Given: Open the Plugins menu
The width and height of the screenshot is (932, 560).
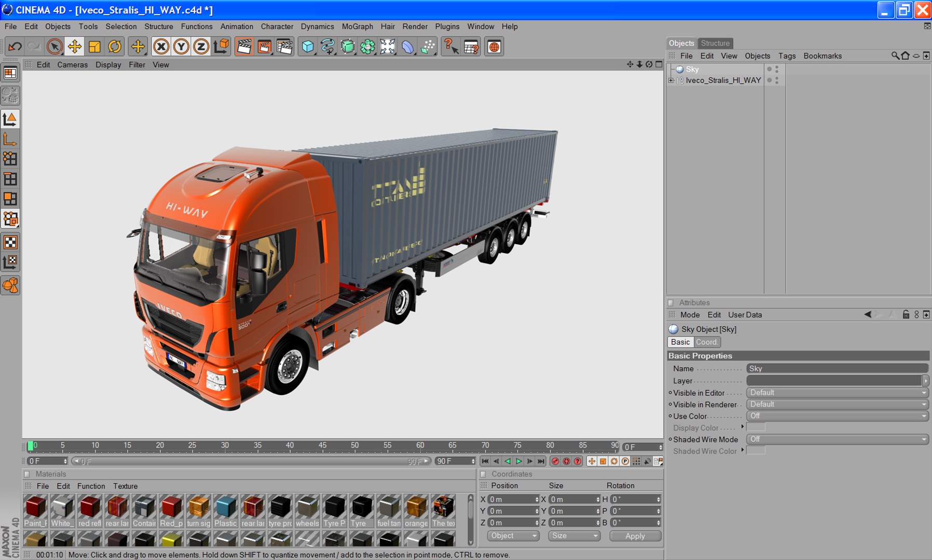Looking at the screenshot, I should pyautogui.click(x=447, y=26).
